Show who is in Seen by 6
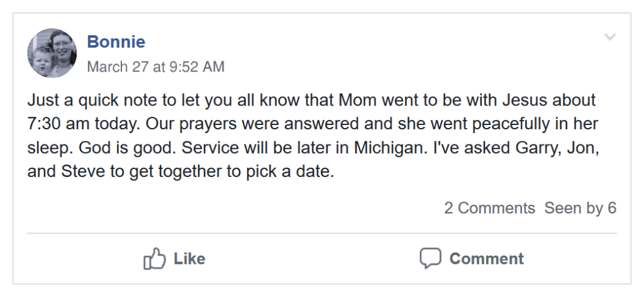The width and height of the screenshot is (644, 297). pos(580,208)
